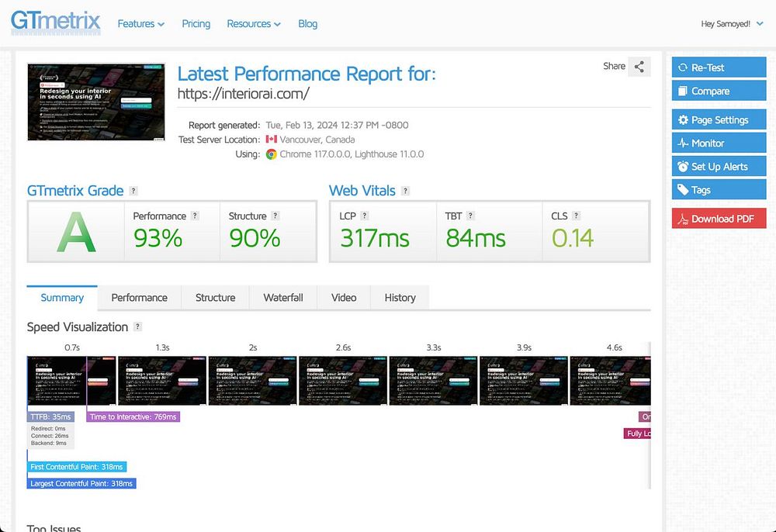
Task: Click the First Contentful Paint: 318ms marker
Action: (77, 467)
